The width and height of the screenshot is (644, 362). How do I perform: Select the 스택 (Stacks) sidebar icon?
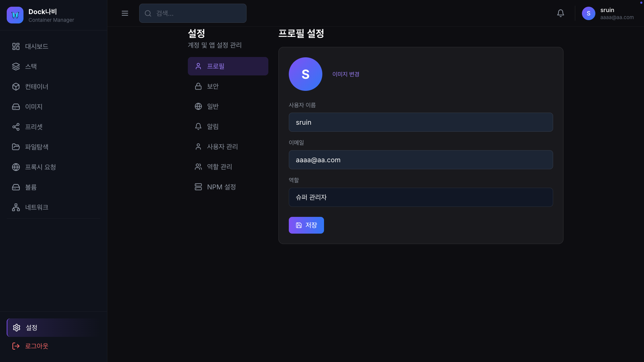pos(31,66)
